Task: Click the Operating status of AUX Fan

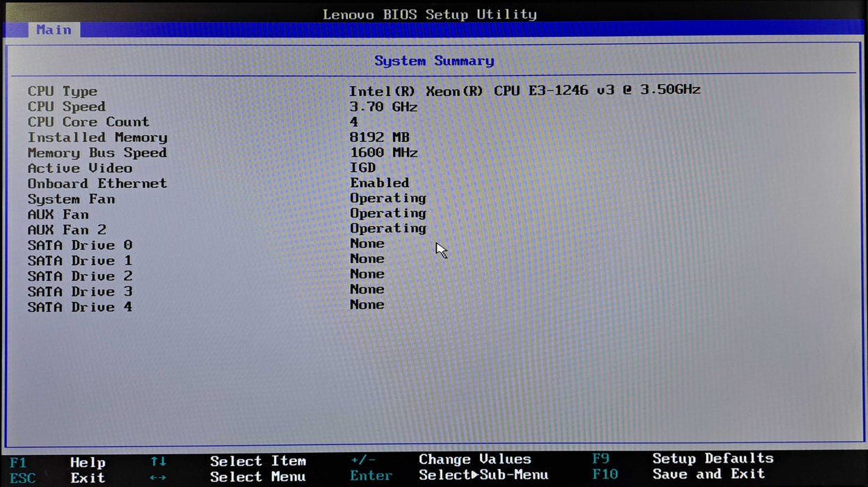Action: 388,214
